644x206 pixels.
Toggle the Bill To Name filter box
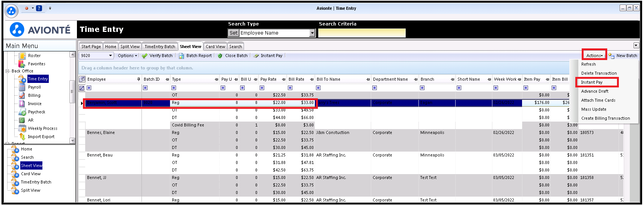click(318, 88)
